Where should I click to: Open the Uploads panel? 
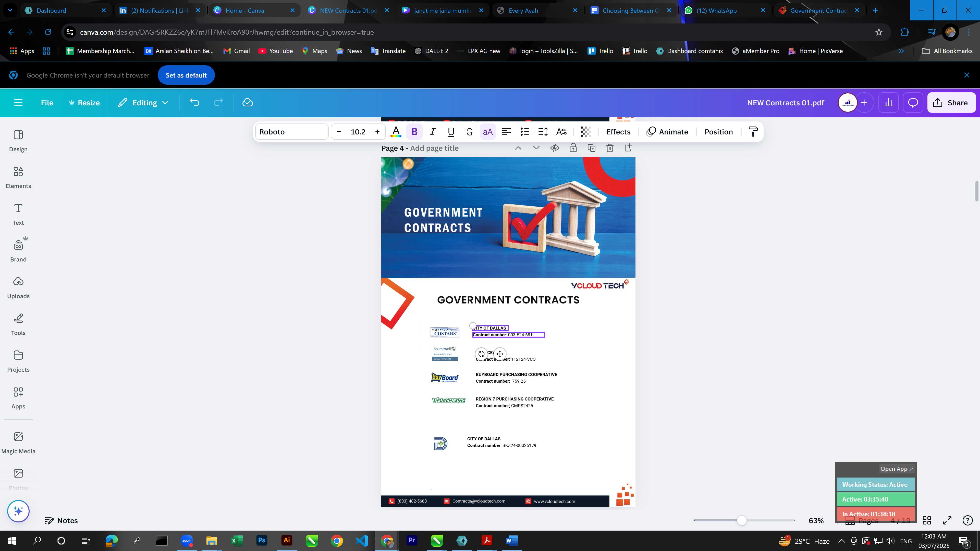click(18, 288)
